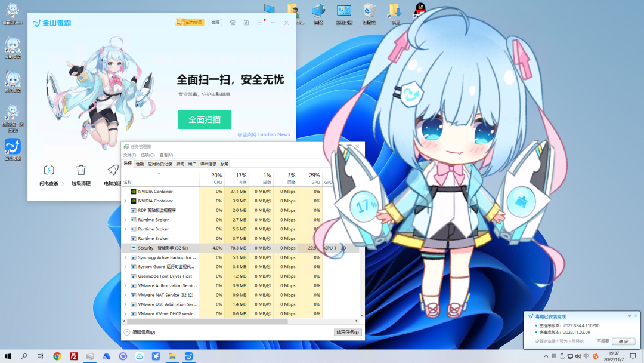Open the Windows Start menu
The width and height of the screenshot is (644, 363).
tap(8, 356)
